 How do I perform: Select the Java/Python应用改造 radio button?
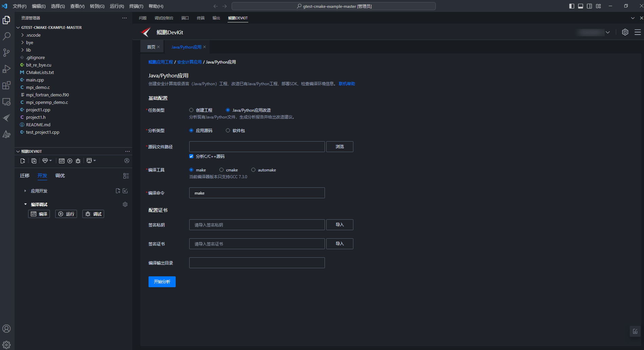click(x=228, y=110)
